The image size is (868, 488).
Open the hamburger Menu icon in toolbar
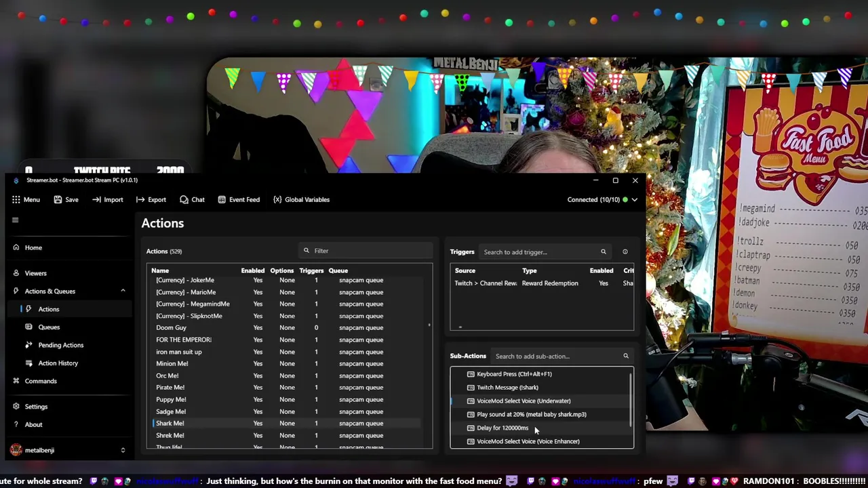tap(16, 199)
